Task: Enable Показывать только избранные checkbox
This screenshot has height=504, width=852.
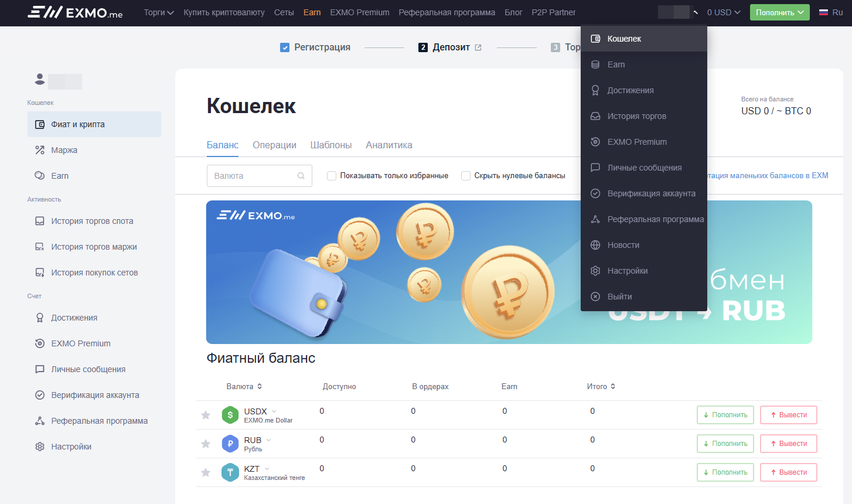Action: (332, 176)
